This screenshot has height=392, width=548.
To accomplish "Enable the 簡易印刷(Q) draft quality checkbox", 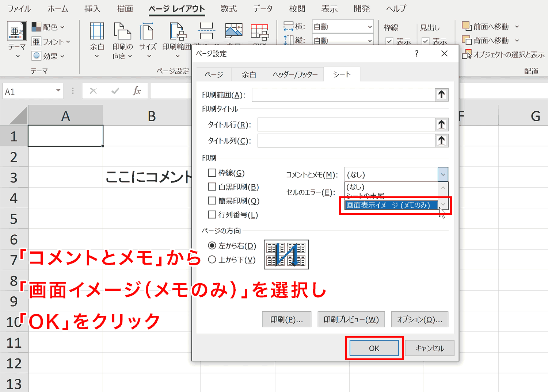I will tap(212, 200).
